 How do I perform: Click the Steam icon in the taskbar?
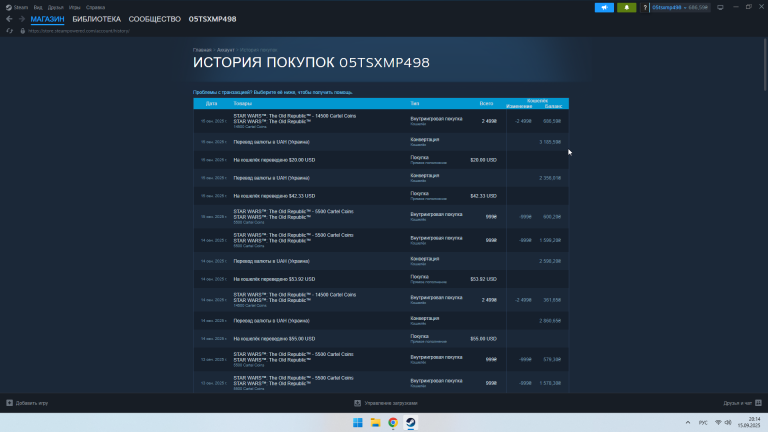click(410, 423)
